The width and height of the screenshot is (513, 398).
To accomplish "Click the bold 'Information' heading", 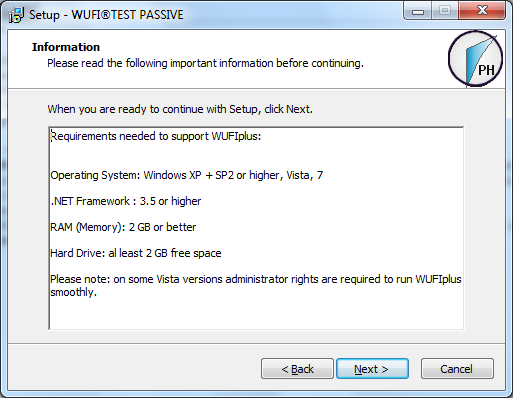I will (x=66, y=47).
